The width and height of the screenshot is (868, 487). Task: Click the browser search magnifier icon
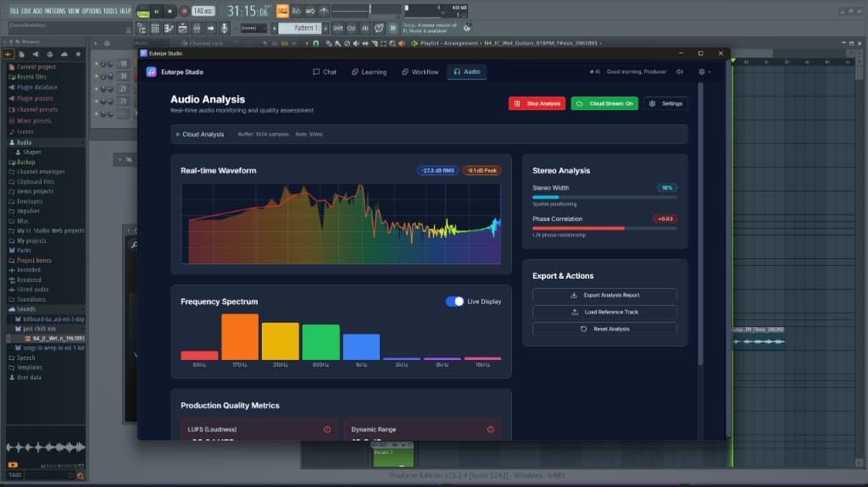tap(81, 476)
